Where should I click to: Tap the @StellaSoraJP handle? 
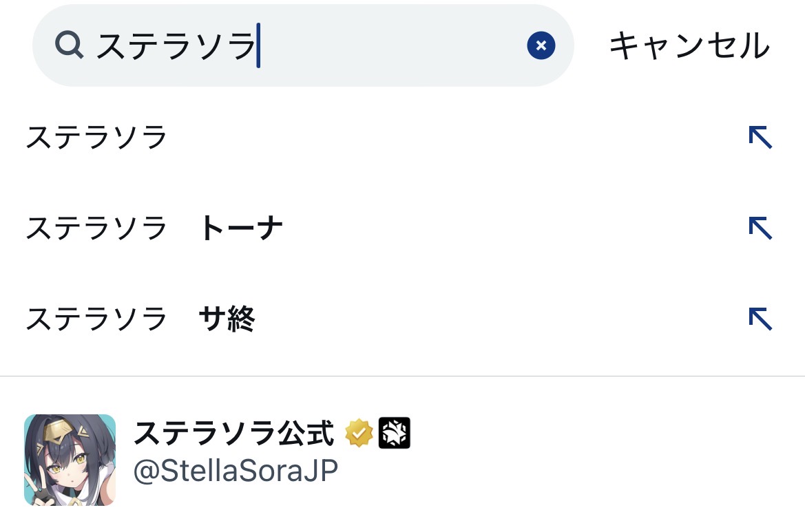[236, 472]
